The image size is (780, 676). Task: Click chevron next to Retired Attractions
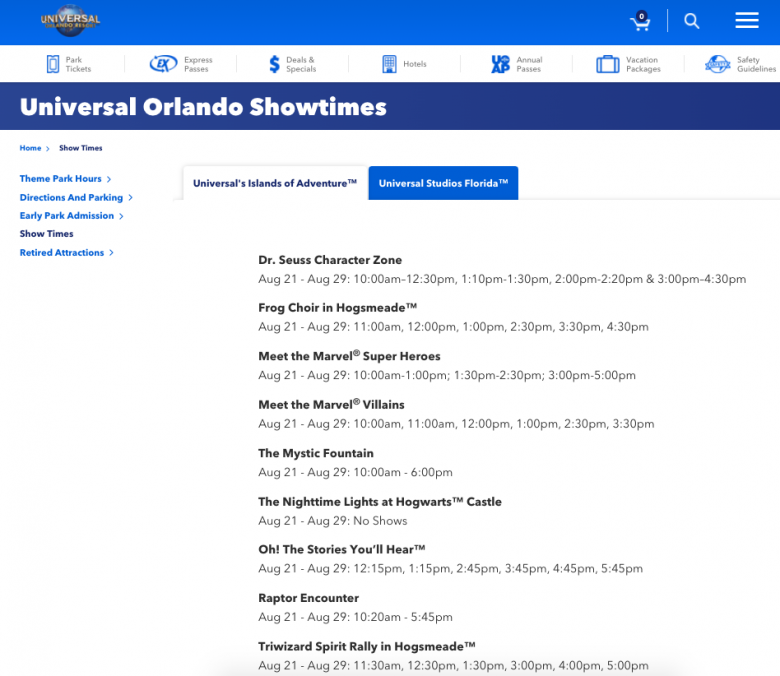(x=111, y=253)
